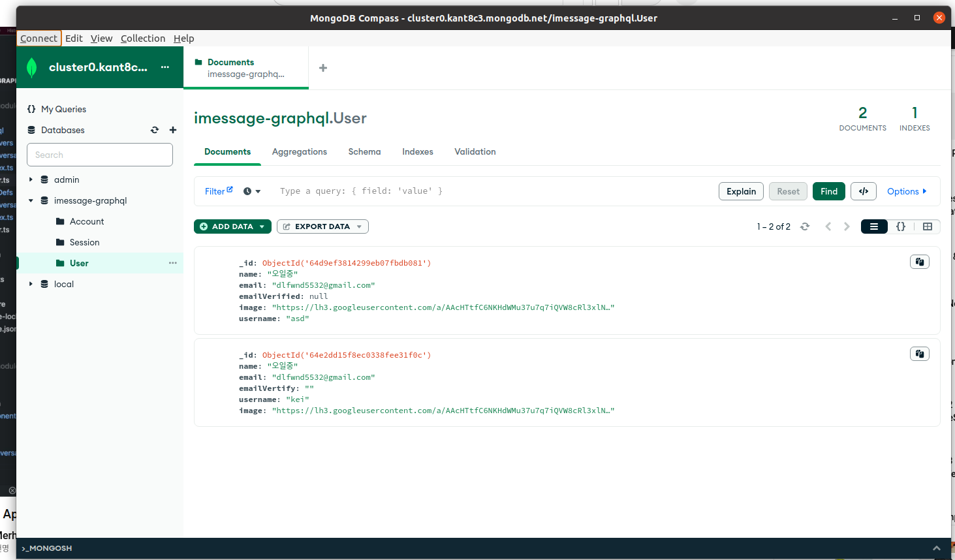Select the User collection
Image resolution: width=955 pixels, height=560 pixels.
[x=79, y=263]
